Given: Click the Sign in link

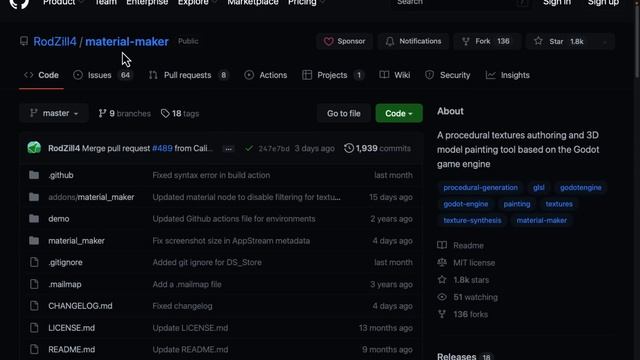Looking at the screenshot, I should 557,2.
